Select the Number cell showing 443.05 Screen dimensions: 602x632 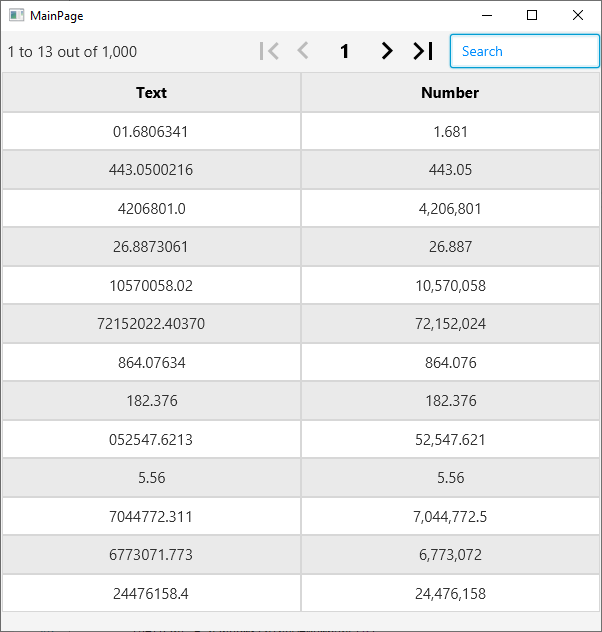[450, 170]
